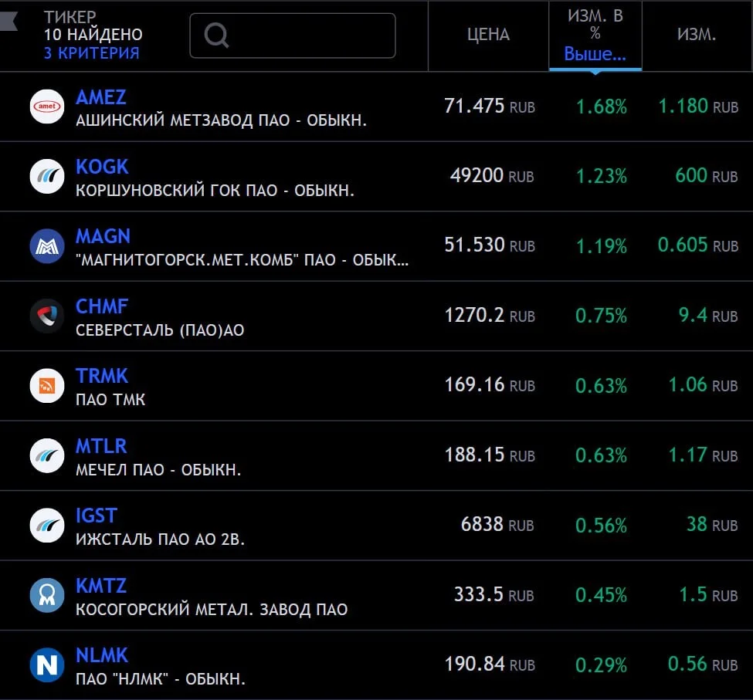
Task: Click the price 1270.2 RUB
Action: point(490,315)
